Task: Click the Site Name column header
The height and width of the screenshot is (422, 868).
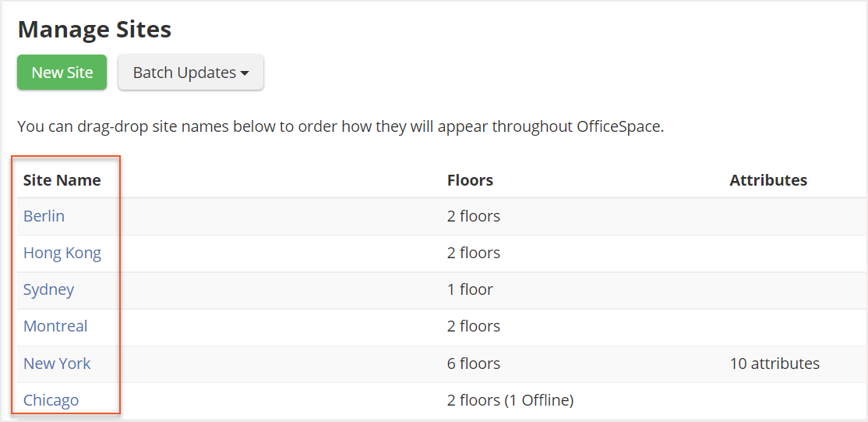Action: (x=62, y=180)
